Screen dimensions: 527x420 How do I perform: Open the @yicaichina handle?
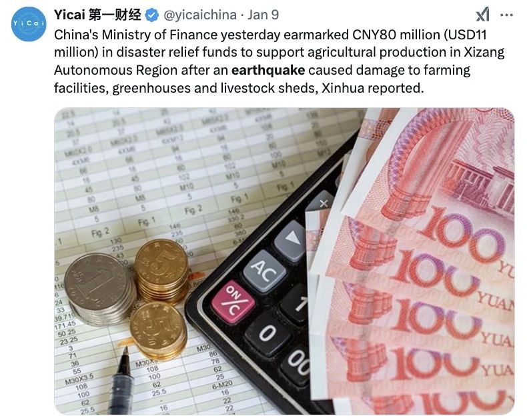(x=199, y=15)
